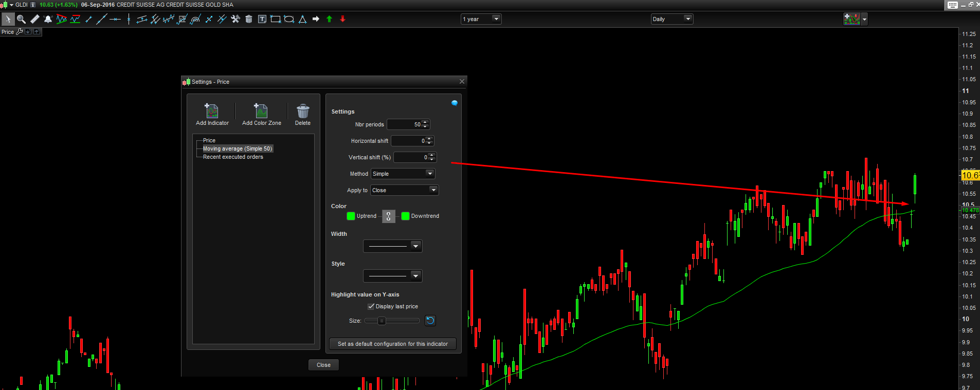This screenshot has width=980, height=390.
Task: Open the on-screen keyboard icon
Action: [x=952, y=5]
